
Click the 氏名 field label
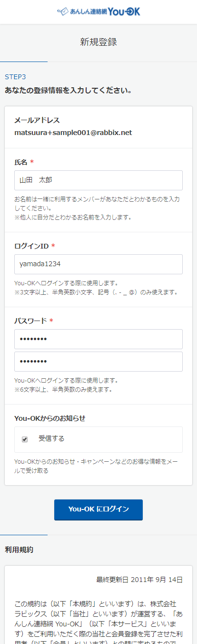point(21,162)
